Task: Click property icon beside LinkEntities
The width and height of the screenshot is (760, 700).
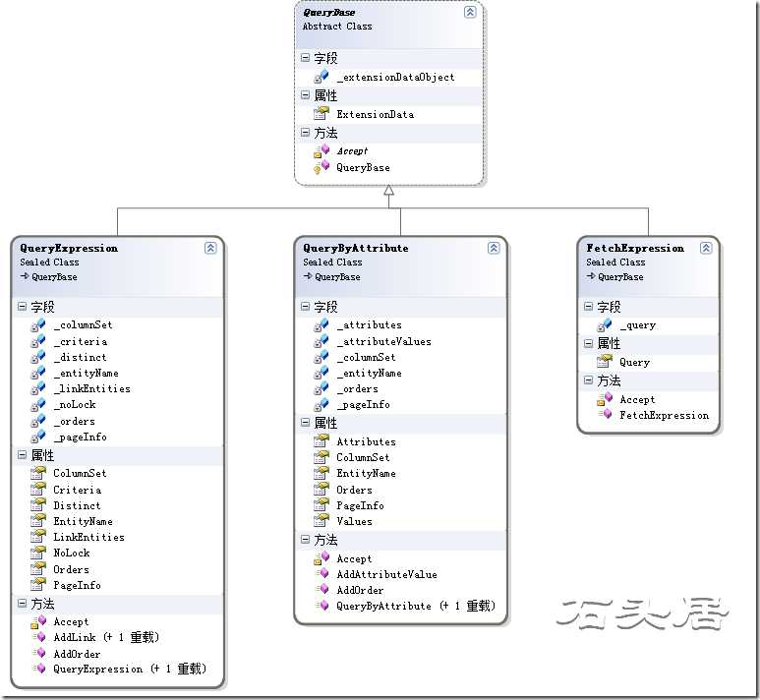Action: [37, 537]
